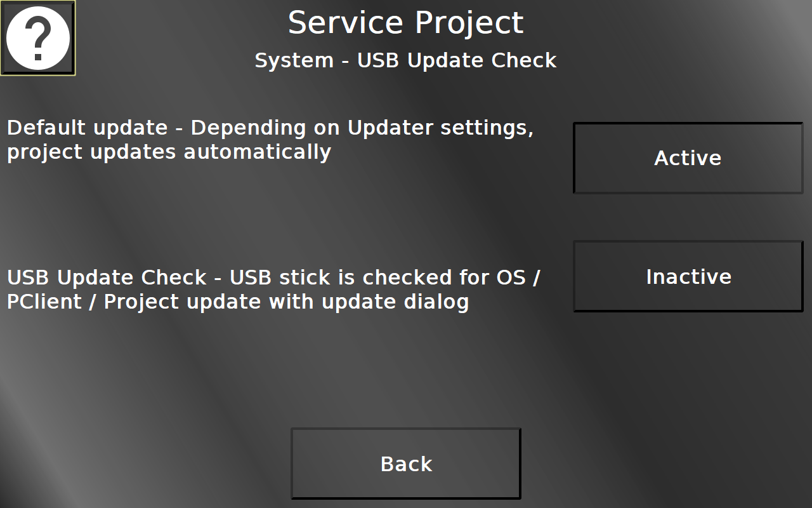Enable USB stick update checking
Image resolution: width=812 pixels, height=508 pixels.
pos(688,276)
